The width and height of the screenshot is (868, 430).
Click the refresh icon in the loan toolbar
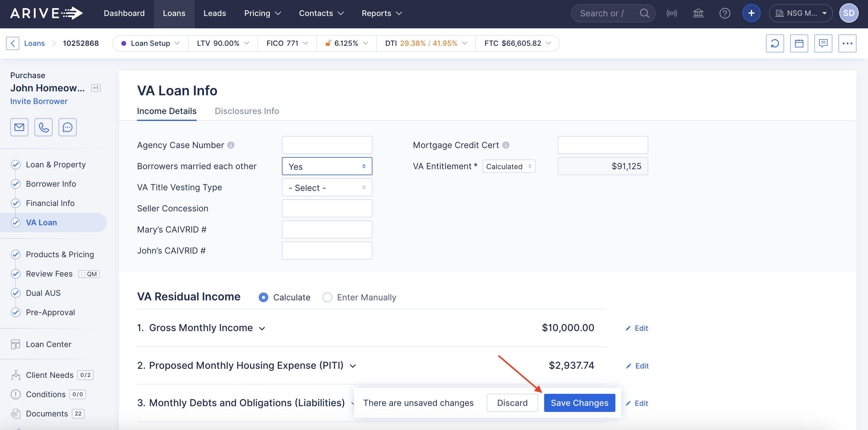pos(775,43)
